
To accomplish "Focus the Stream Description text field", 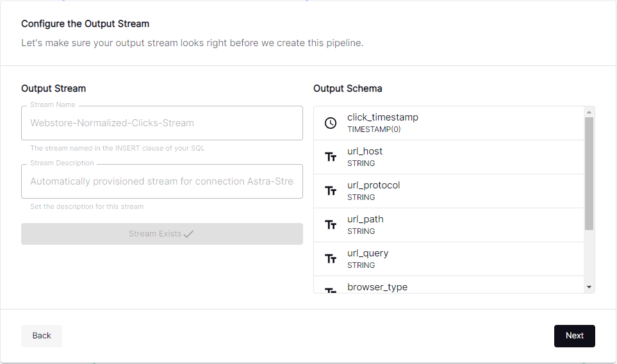I will pyautogui.click(x=162, y=181).
